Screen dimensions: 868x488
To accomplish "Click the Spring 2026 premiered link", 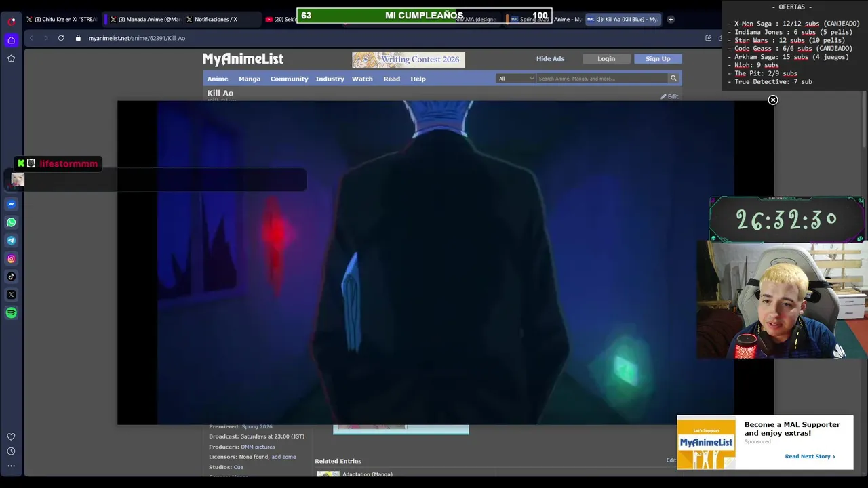I will tap(257, 427).
